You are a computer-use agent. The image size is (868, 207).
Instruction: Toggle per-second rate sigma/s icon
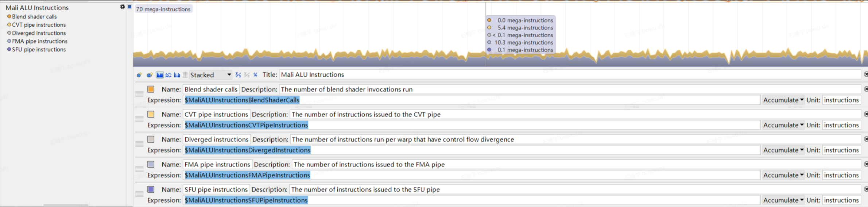(x=238, y=75)
